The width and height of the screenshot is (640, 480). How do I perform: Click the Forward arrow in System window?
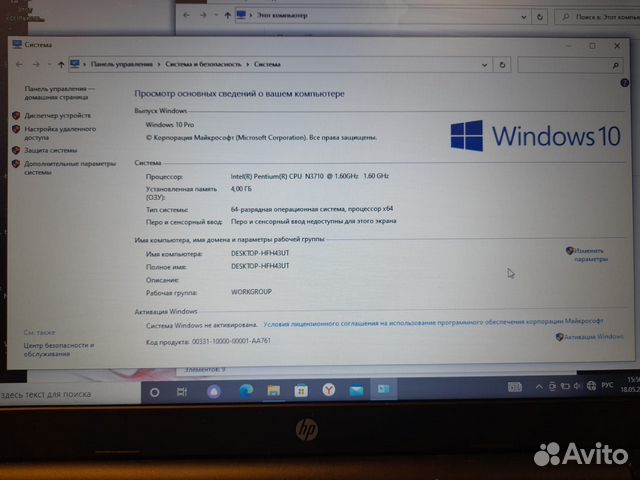tap(36, 64)
